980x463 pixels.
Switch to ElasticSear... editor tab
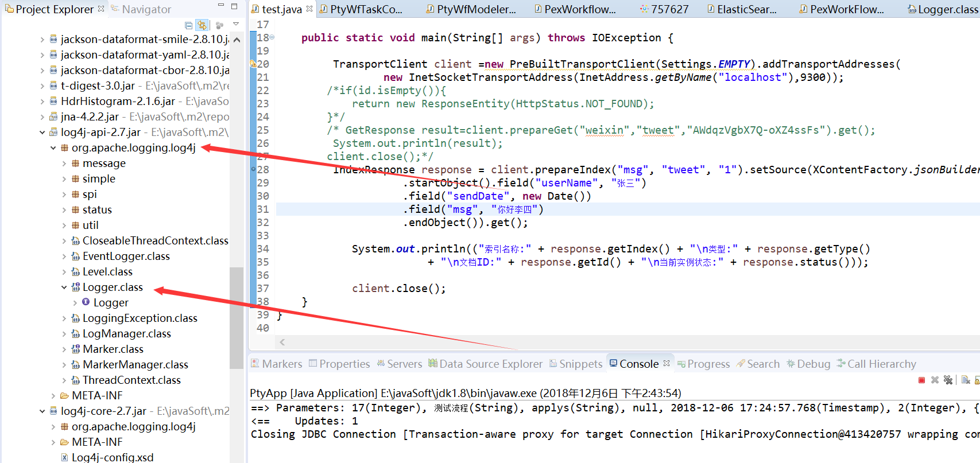742,9
